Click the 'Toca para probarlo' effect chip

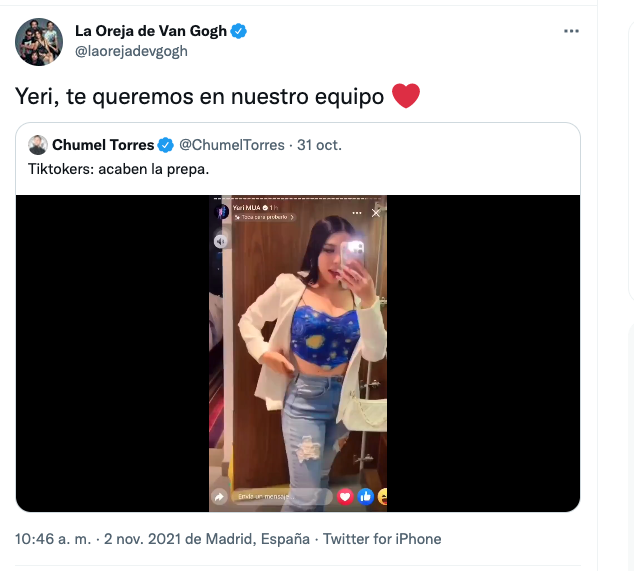264,217
